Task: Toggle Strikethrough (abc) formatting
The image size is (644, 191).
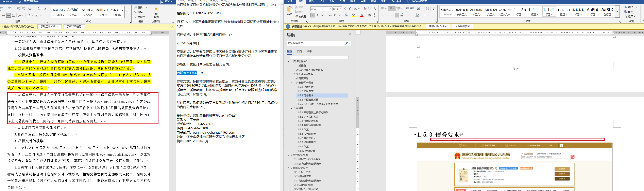Action: pyautogui.click(x=330, y=15)
